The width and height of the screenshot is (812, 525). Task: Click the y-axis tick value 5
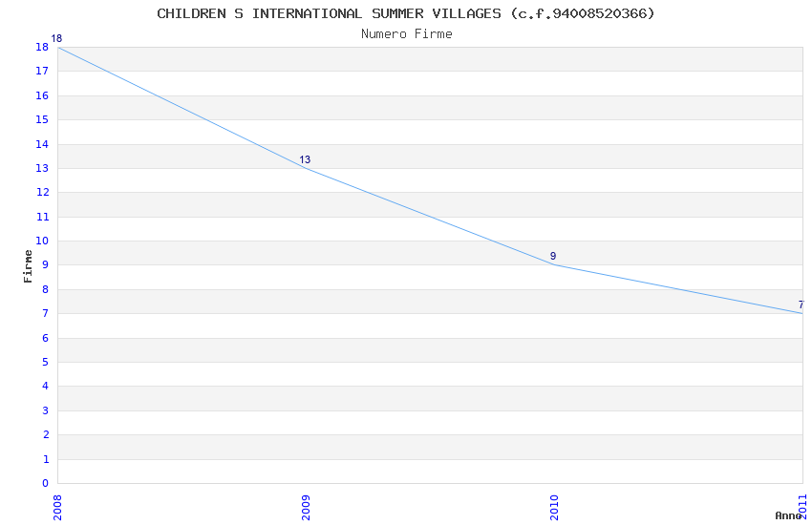[45, 362]
